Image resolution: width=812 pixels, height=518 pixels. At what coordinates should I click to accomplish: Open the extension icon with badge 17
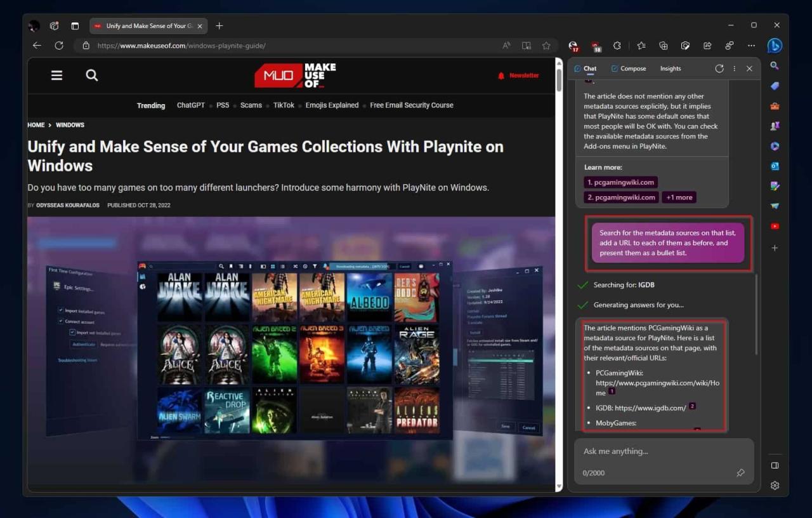pos(573,46)
